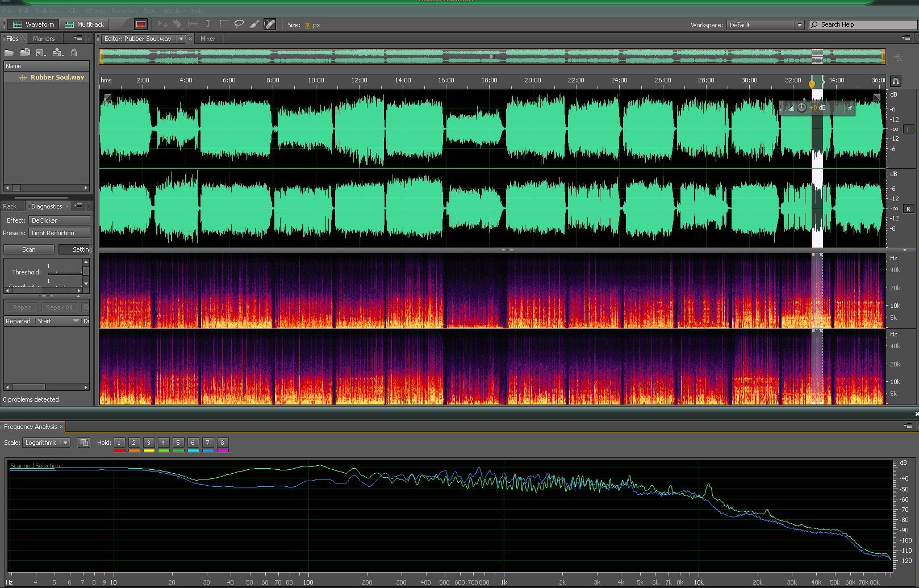Click the Search Help input field
The height and width of the screenshot is (588, 919).
pos(863,24)
